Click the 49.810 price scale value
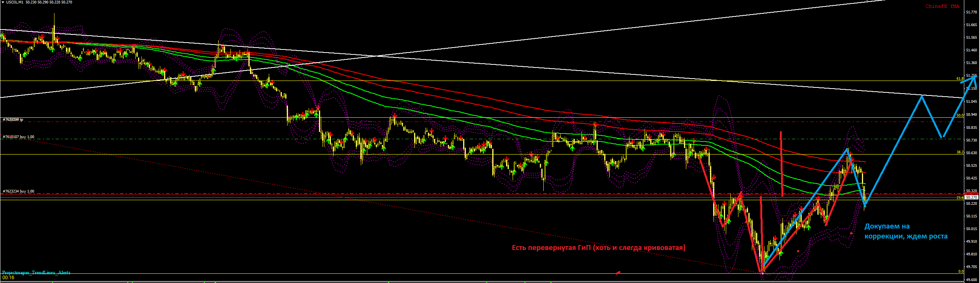Image resolution: width=980 pixels, height=283 pixels. point(972,254)
